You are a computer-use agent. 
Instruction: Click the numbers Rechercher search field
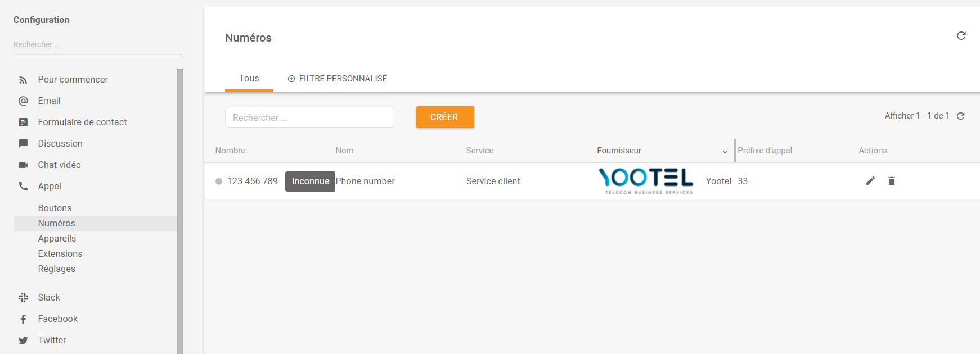[x=310, y=117]
